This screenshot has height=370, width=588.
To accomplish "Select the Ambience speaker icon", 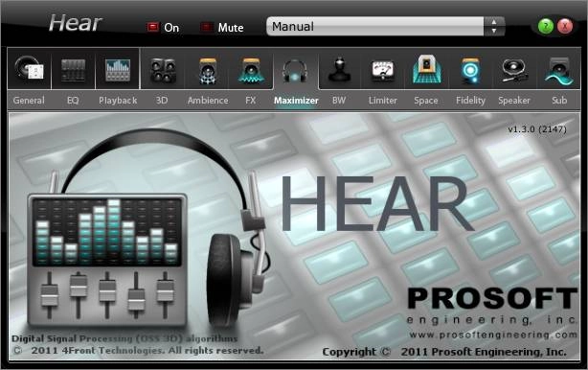I will 208,70.
